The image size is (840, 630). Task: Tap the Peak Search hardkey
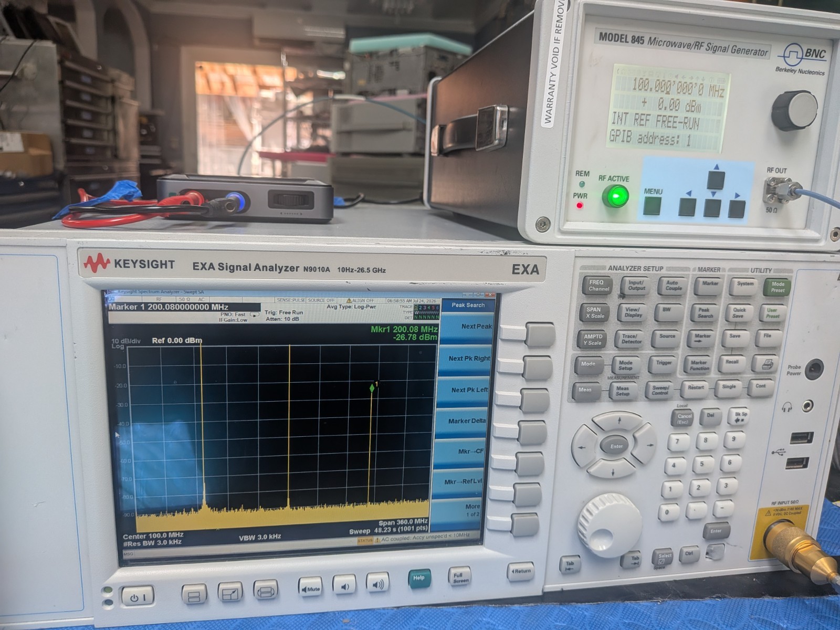pyautogui.click(x=705, y=312)
